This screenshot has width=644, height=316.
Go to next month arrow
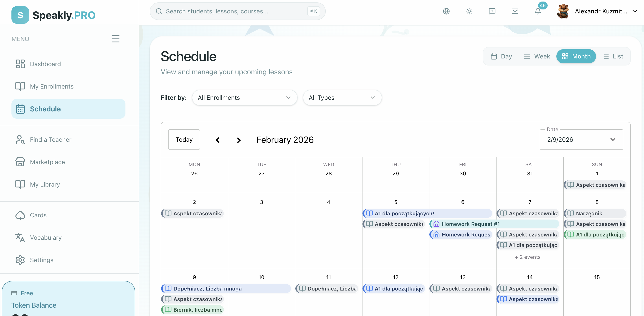pos(239,140)
